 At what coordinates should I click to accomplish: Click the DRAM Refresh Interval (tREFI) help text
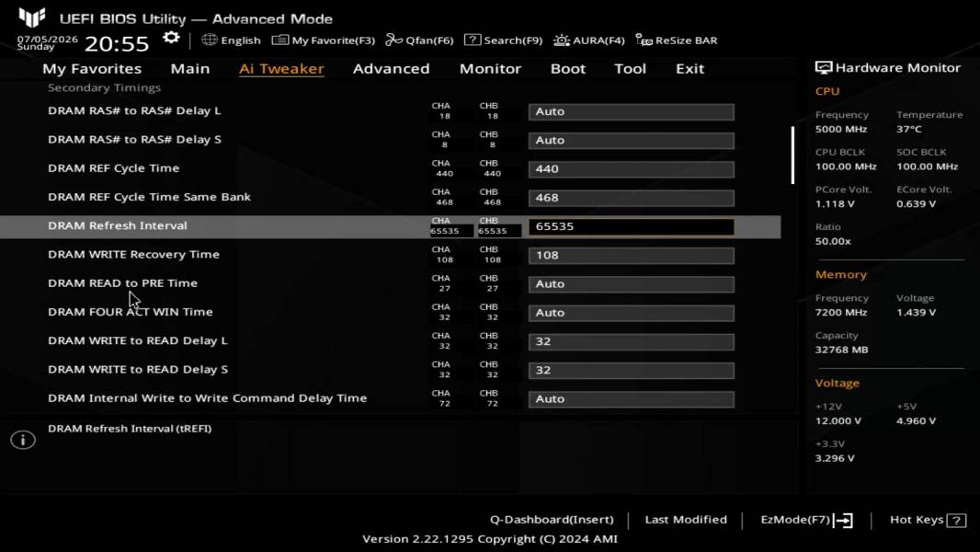[x=130, y=429]
